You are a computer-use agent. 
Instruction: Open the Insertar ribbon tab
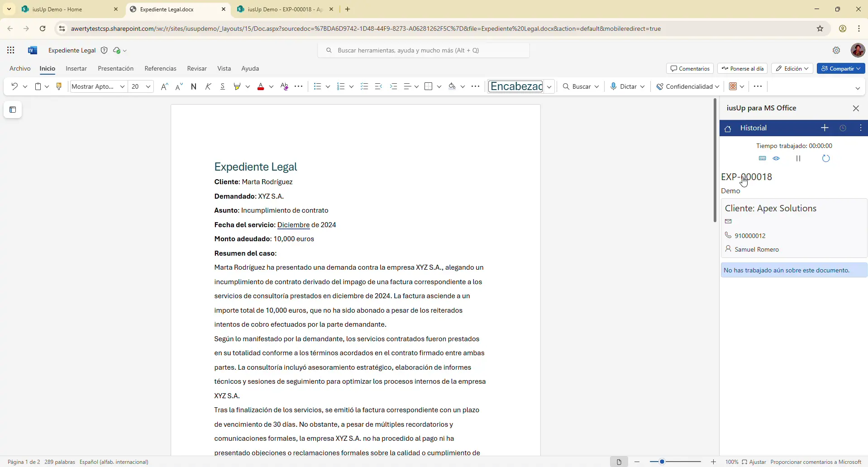76,68
